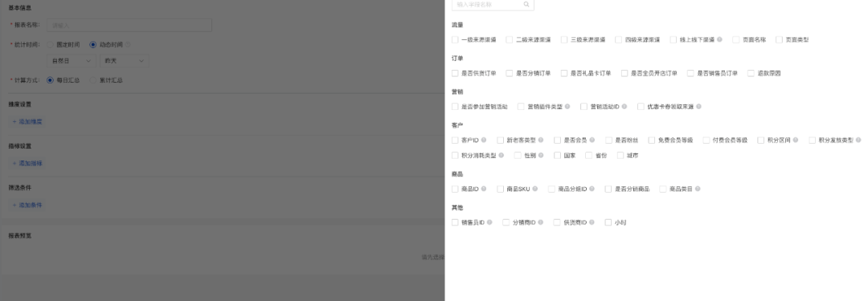Select the 是否全员开店订单 checkbox
The width and height of the screenshot is (868, 301).
(624, 73)
